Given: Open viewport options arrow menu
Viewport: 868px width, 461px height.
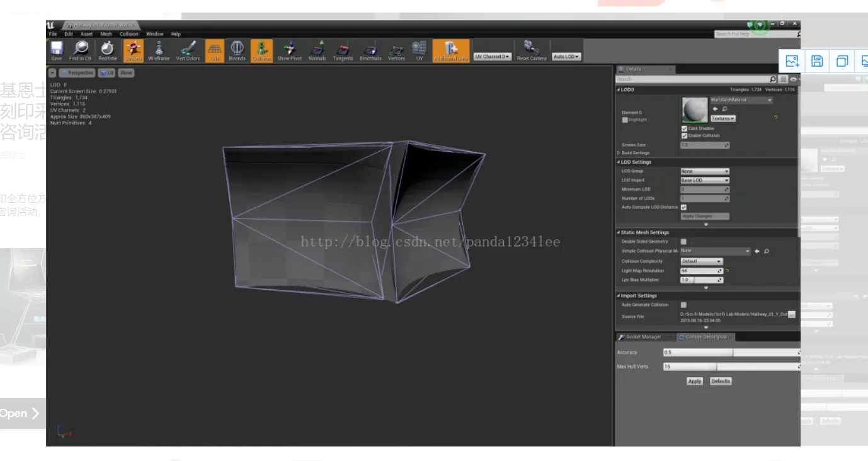Looking at the screenshot, I should click(52, 73).
